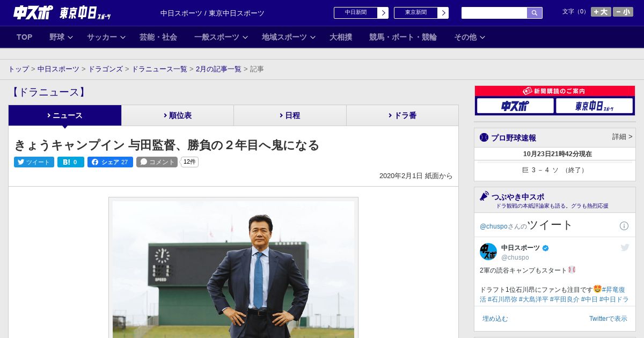Switch to the ドラ番 tab
The image size is (644, 338).
(402, 115)
